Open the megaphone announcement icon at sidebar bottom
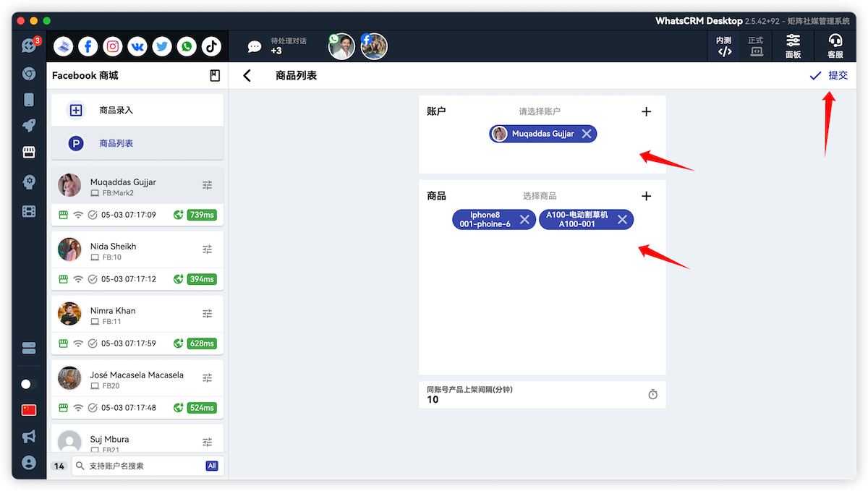This screenshot has height=491, width=868. pyautogui.click(x=28, y=436)
